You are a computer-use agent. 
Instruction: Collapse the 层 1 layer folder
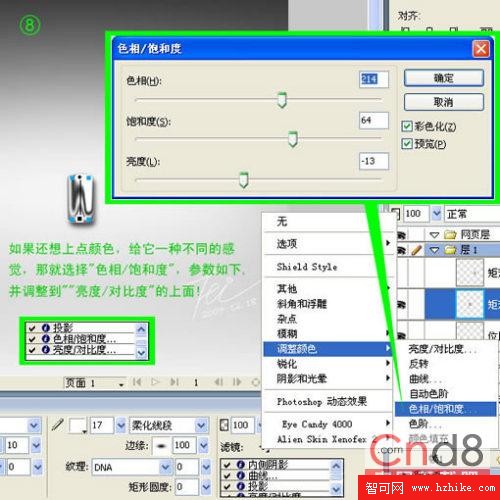tap(434, 250)
